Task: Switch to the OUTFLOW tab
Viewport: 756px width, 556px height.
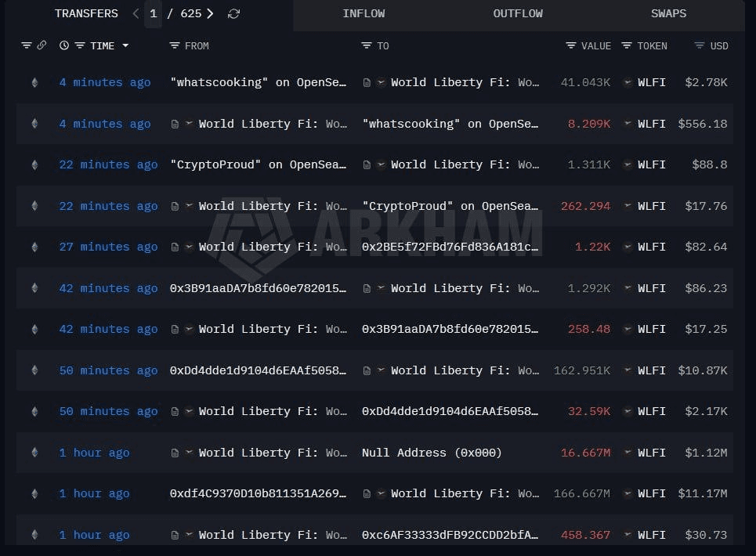Action: click(x=518, y=13)
